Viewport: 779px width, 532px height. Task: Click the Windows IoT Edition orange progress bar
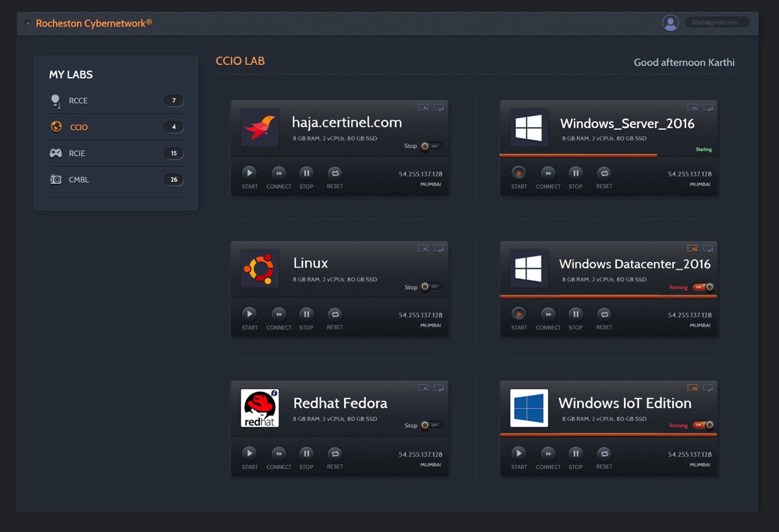point(608,435)
